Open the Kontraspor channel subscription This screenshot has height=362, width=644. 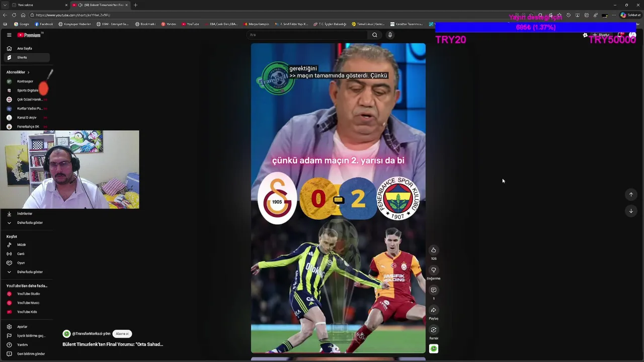click(x=26, y=81)
